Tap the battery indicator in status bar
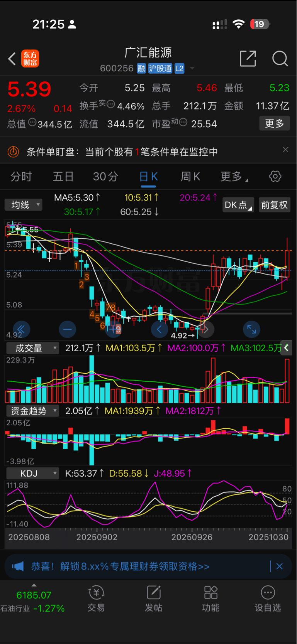297x644 pixels. tap(260, 24)
